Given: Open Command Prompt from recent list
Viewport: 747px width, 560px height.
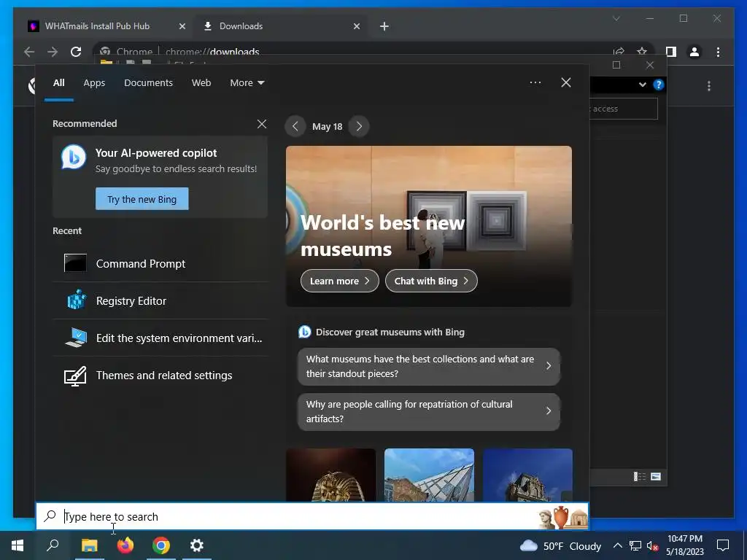Looking at the screenshot, I should [x=160, y=263].
